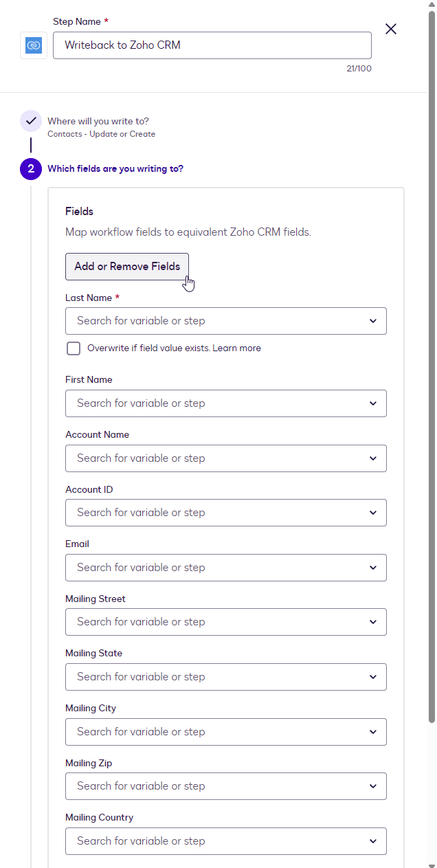Click the Add or Remove Fields button
Viewport: 437px width, 868px height.
tap(127, 267)
